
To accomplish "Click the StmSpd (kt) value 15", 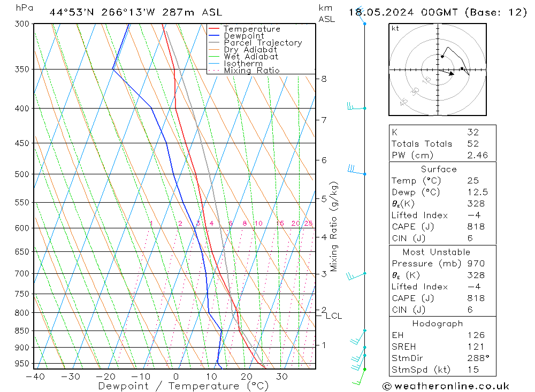I will coord(473,370).
